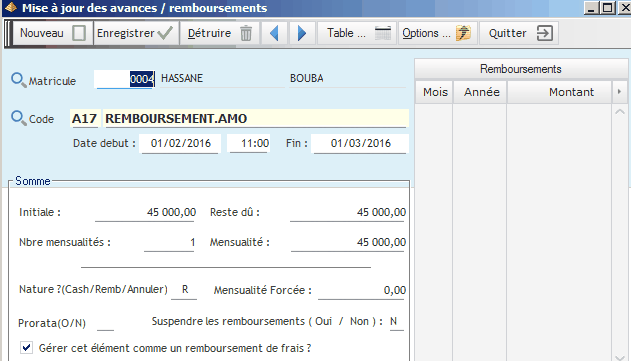
Task: Click the Mensualité amount field
Action: [348, 242]
